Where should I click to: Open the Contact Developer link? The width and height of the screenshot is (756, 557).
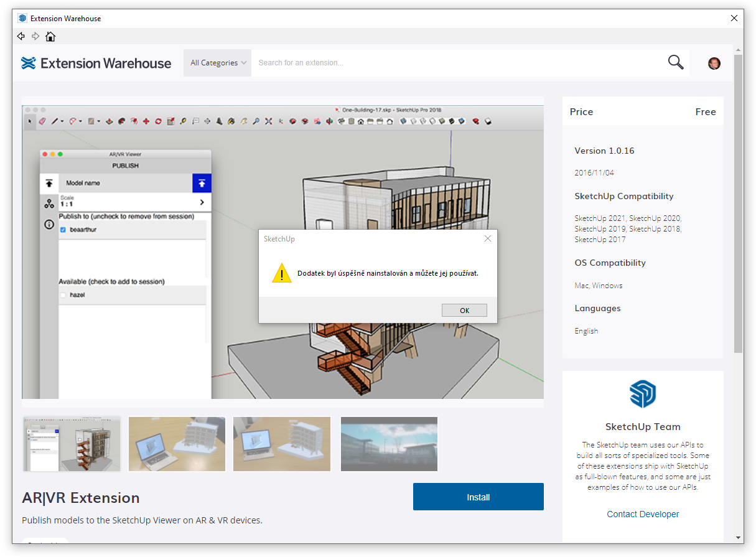(x=643, y=514)
